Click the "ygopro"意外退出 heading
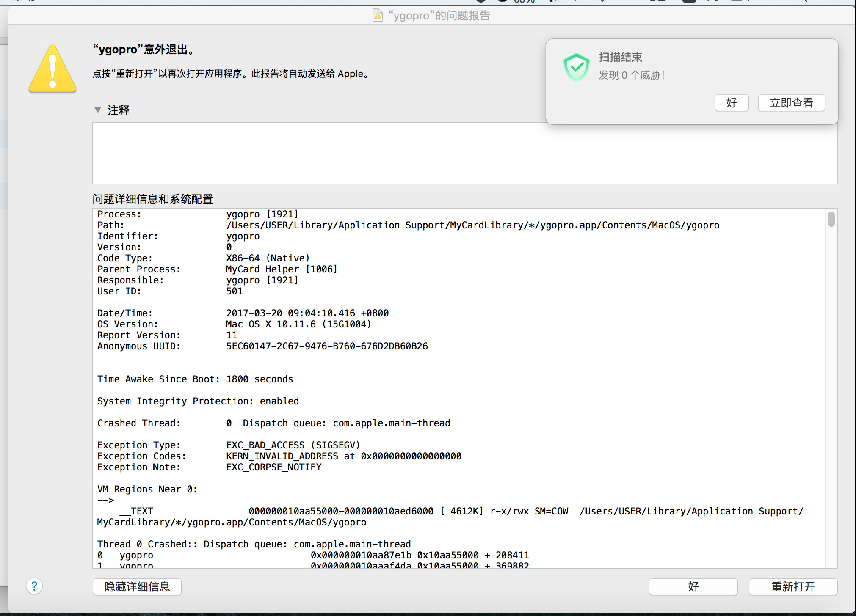The width and height of the screenshot is (856, 616). coord(144,49)
